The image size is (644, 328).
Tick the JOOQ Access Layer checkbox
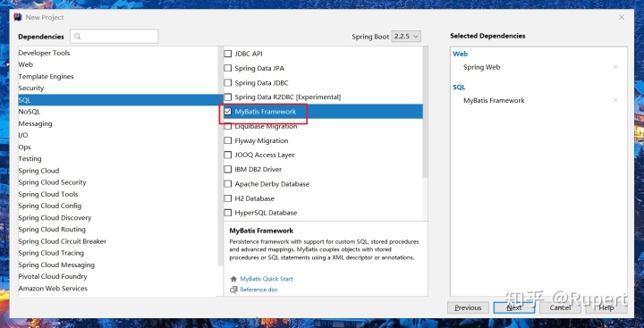228,156
